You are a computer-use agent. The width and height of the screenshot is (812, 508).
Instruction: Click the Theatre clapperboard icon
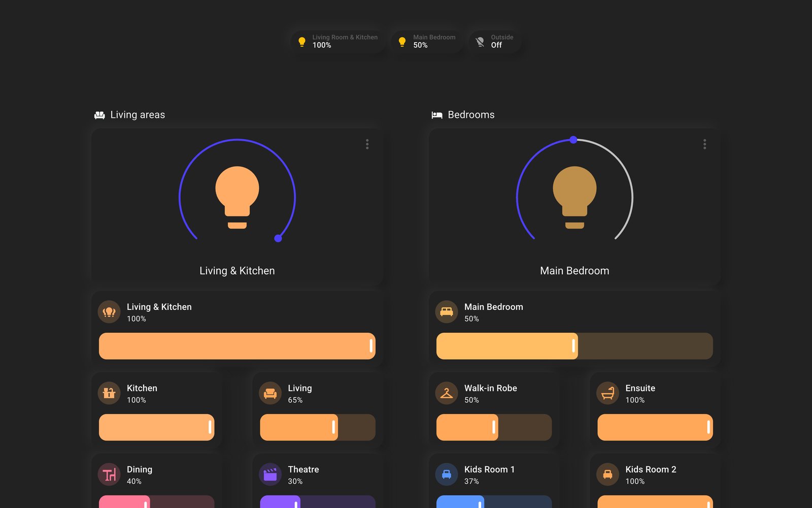pos(270,474)
